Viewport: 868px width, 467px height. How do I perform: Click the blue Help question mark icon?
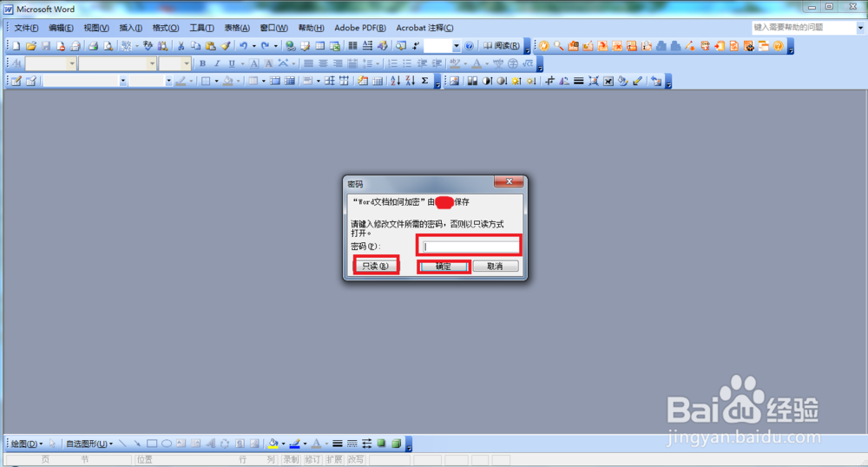click(469, 46)
